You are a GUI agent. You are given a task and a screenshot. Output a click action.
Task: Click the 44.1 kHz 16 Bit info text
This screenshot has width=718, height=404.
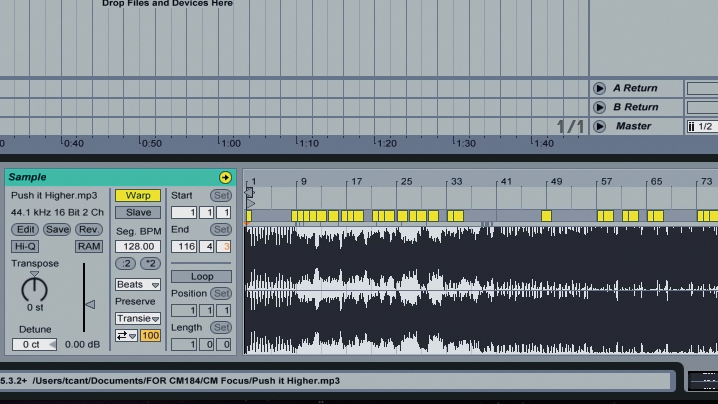(57, 213)
